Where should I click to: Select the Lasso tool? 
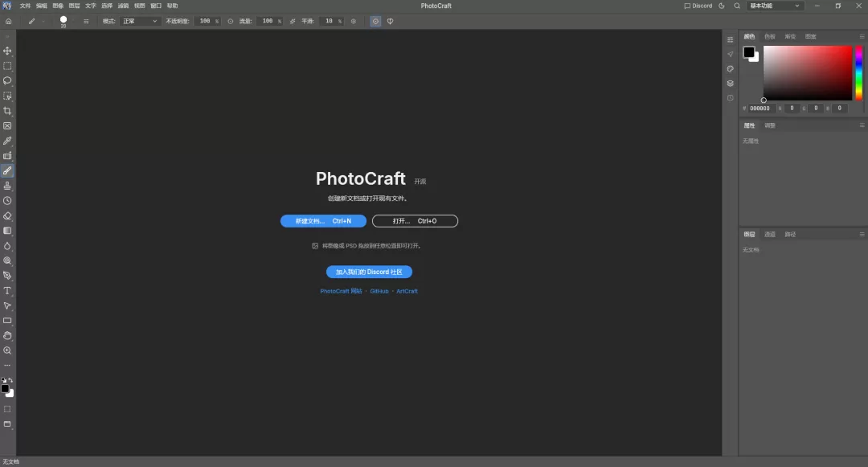click(7, 81)
